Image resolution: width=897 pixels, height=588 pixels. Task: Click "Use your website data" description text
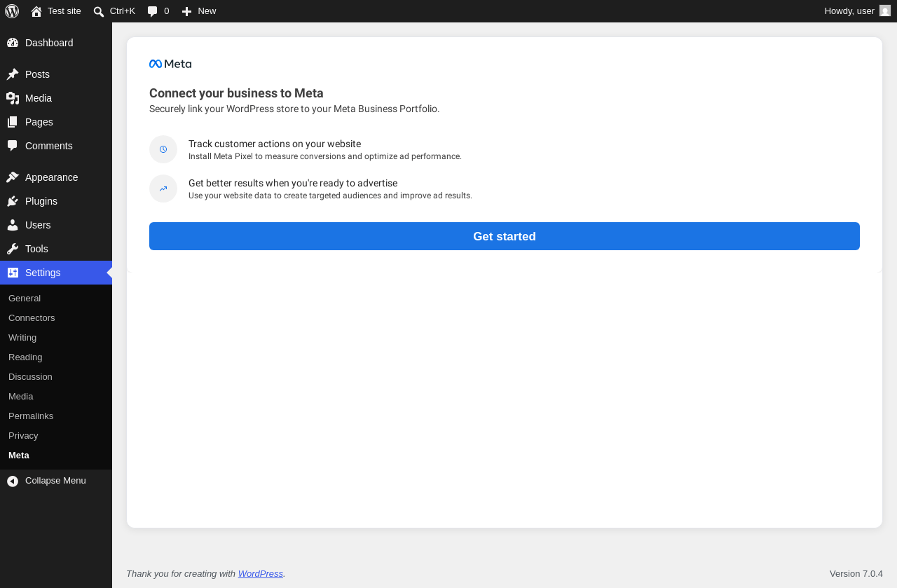tap(330, 196)
